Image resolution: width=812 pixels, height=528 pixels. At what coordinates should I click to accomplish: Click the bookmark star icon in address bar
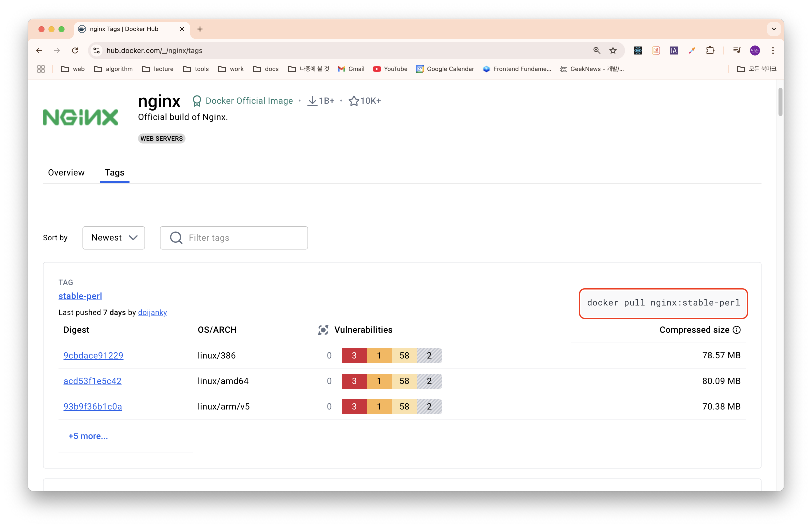coord(613,50)
